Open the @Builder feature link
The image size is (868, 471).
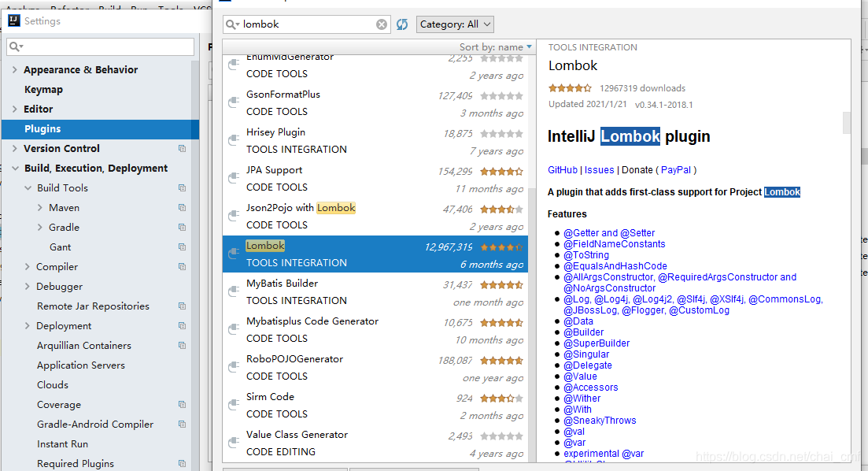[583, 332]
